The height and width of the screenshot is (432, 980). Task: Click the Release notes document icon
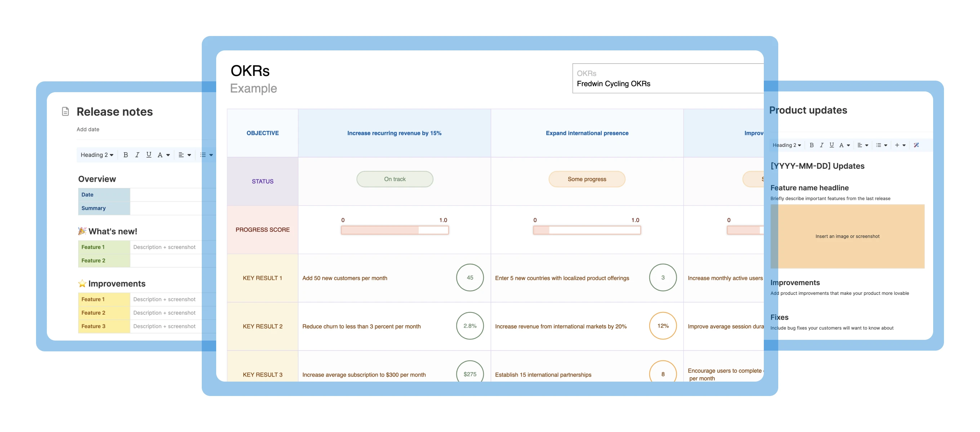pos(66,112)
